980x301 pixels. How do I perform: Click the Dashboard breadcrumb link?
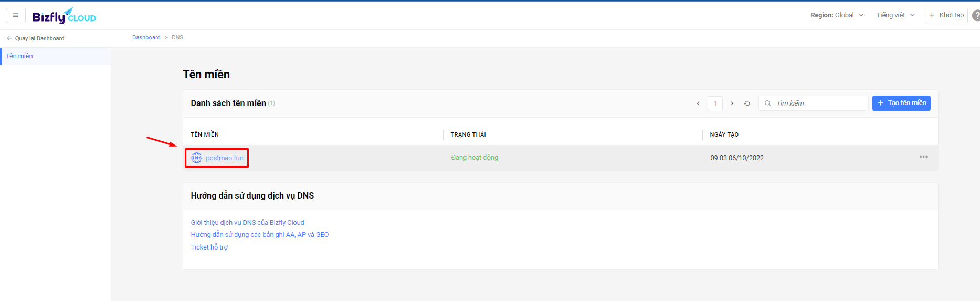(146, 37)
